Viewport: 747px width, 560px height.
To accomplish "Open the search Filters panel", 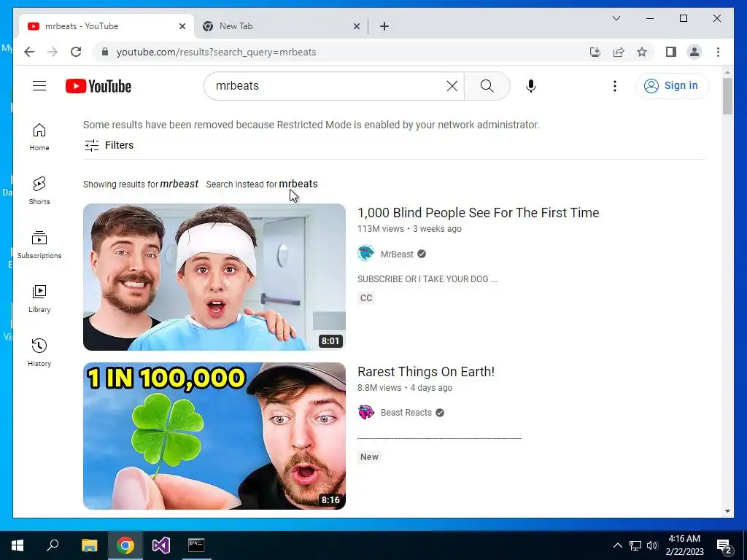I will [x=109, y=145].
